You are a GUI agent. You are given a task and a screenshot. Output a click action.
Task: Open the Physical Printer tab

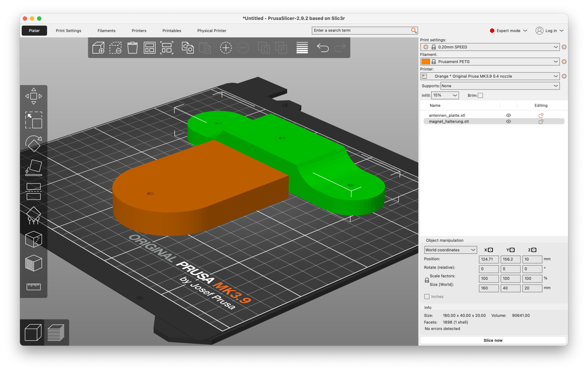(212, 31)
